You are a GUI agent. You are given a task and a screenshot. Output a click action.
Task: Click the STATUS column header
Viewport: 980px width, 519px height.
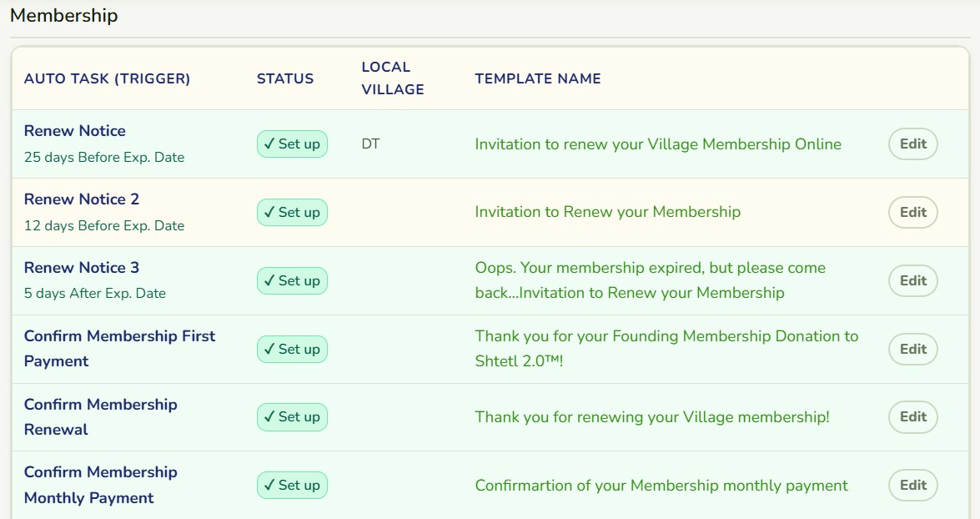[x=285, y=78]
